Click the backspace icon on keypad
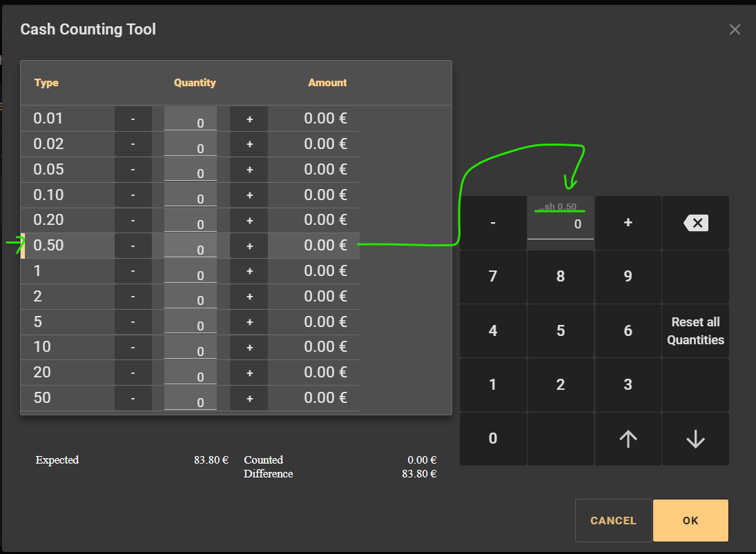The image size is (756, 554). 695,223
